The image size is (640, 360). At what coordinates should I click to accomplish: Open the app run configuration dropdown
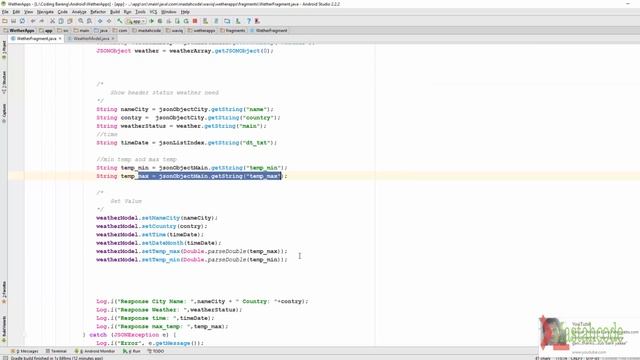click(136, 21)
